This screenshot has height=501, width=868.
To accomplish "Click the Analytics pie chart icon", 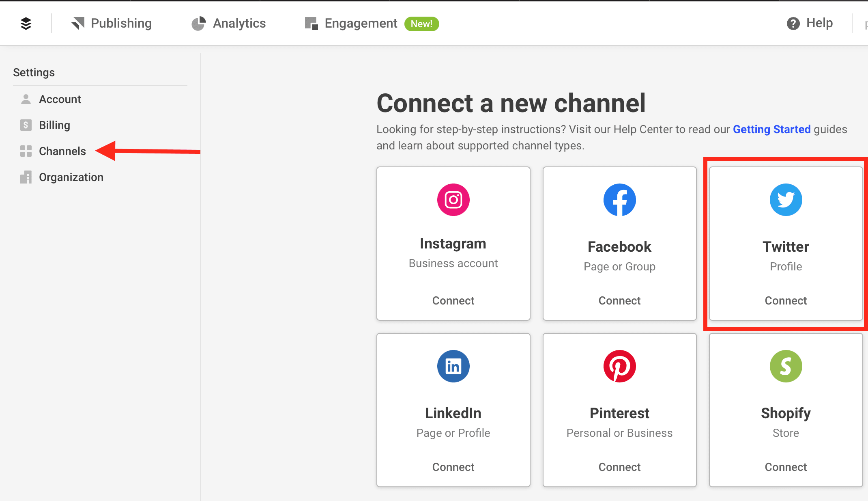I will pos(199,24).
